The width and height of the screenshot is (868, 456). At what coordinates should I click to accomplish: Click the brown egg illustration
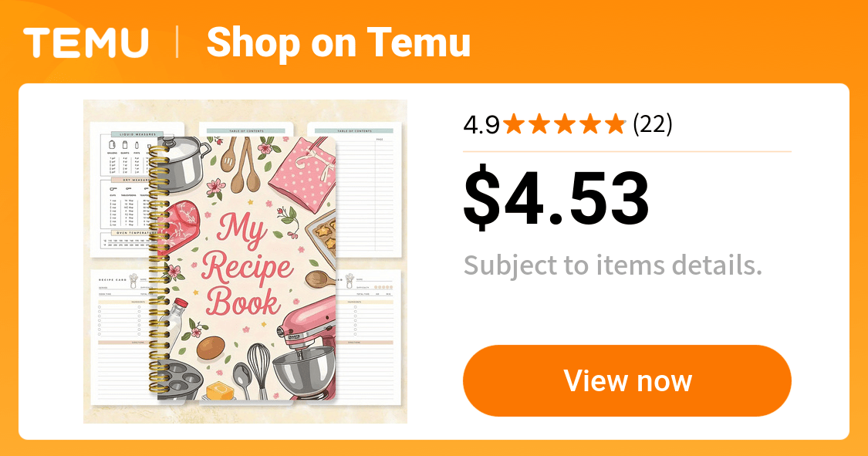click(211, 348)
